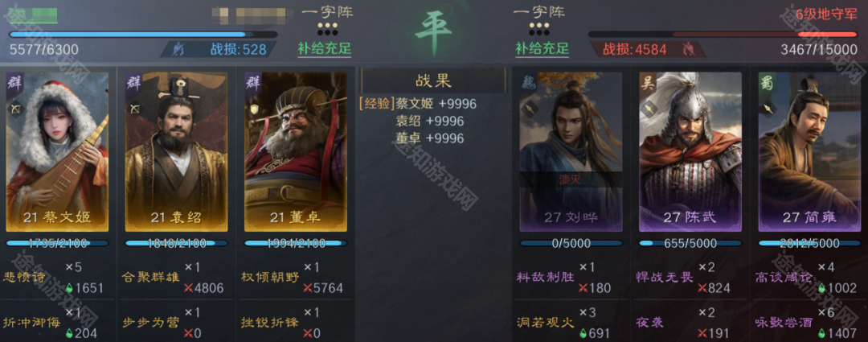Select the 战果 results header
Screen dimensions: 868x342
(433, 81)
